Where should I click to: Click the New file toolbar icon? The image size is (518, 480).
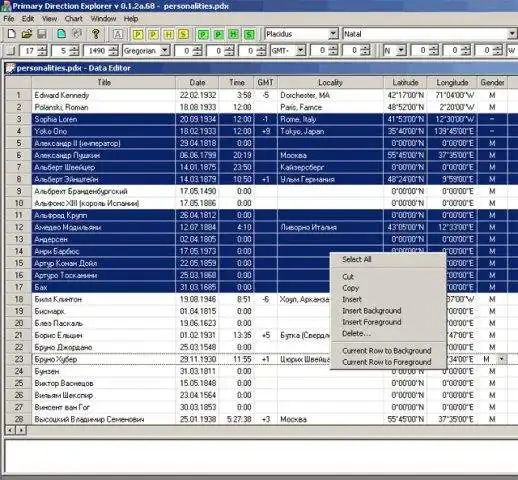tap(12, 34)
